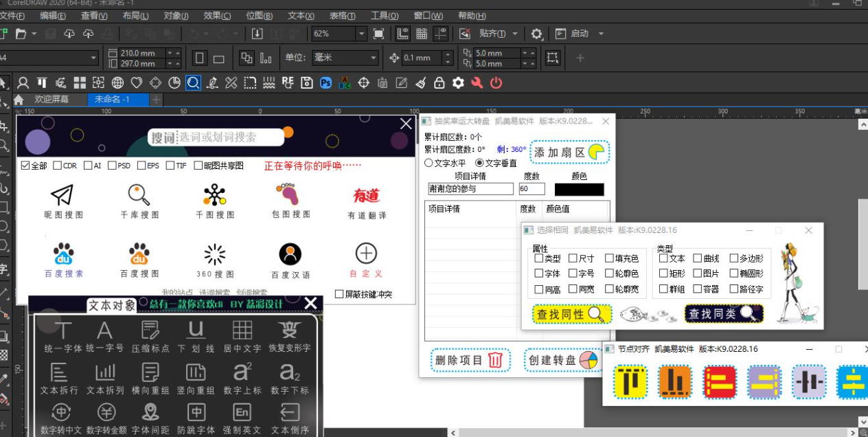Switch to the 欢迎屏幕 tab
The image size is (868, 437).
52,100
